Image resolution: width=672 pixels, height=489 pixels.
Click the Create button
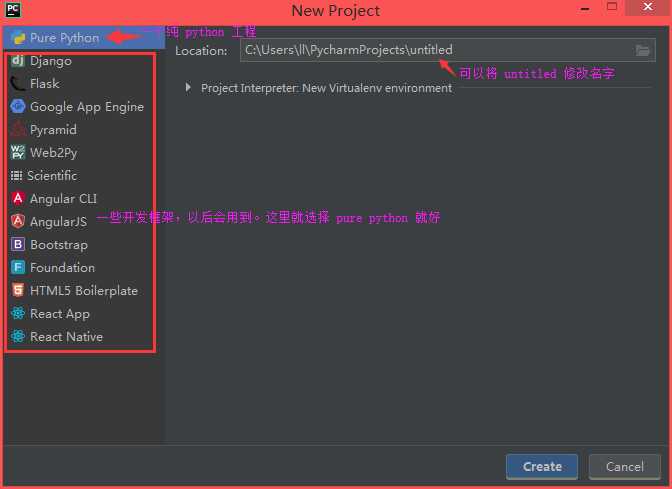542,466
